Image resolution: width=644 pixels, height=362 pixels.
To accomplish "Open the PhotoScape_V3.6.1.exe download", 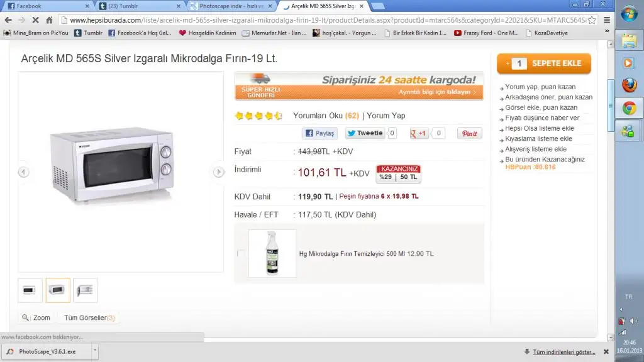I will click(x=47, y=352).
